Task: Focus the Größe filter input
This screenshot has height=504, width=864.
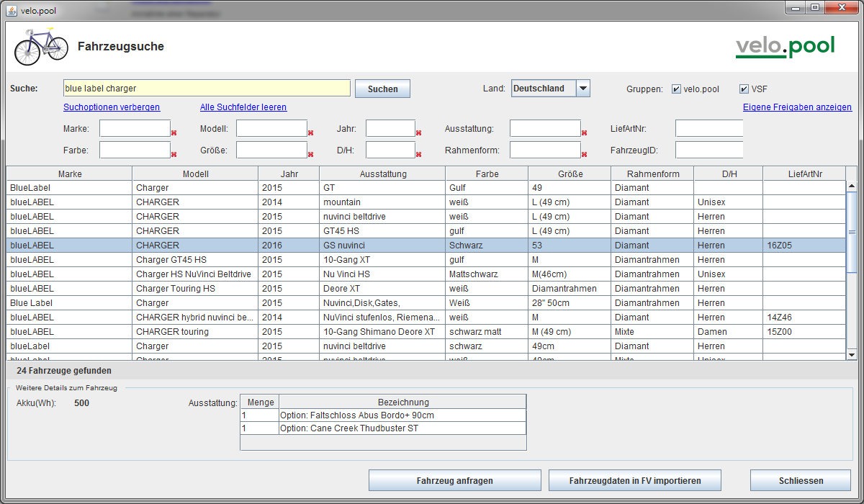Action: pos(271,150)
